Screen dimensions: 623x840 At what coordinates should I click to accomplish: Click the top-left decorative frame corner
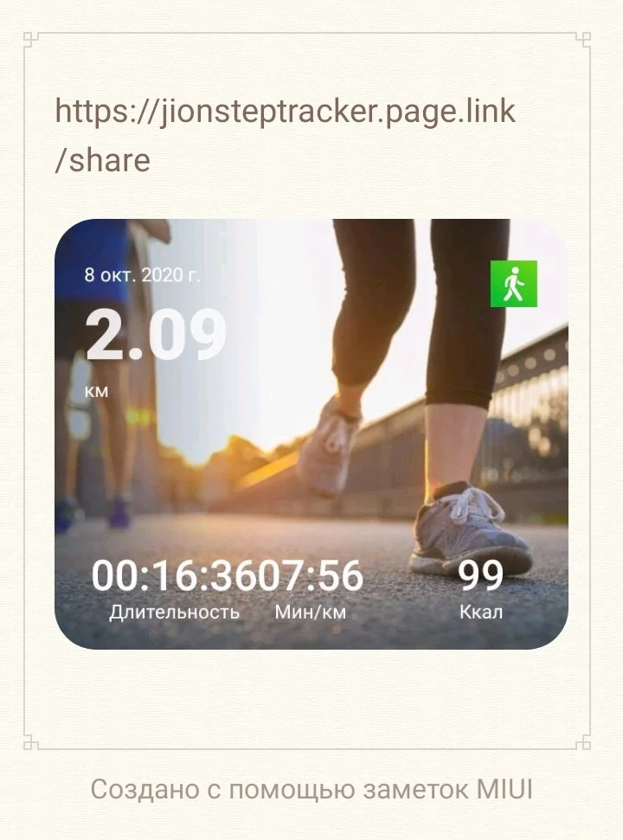coord(31,40)
